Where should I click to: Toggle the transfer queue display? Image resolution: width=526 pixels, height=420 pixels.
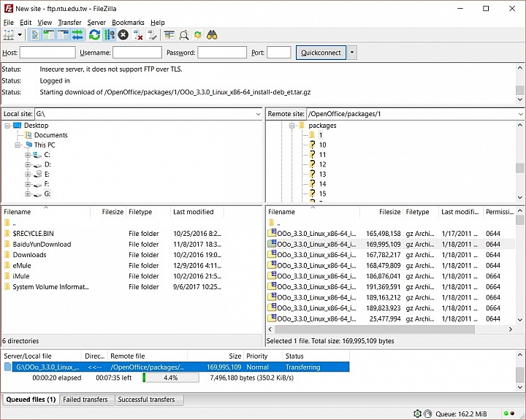(x=77, y=35)
